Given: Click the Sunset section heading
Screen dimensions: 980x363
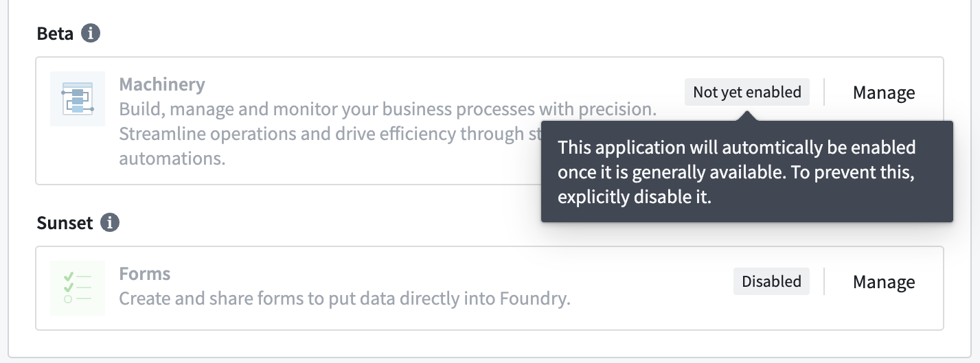Looking at the screenshot, I should pos(65,222).
